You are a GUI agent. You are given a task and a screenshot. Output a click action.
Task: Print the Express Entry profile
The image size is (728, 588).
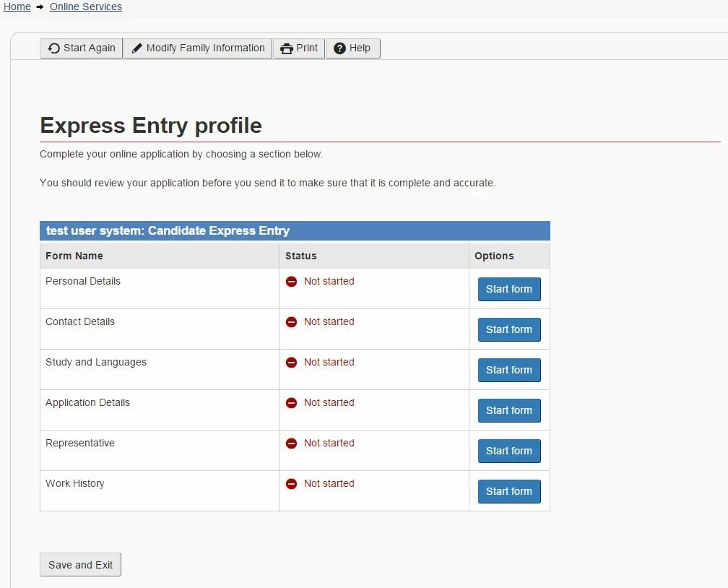click(x=299, y=48)
